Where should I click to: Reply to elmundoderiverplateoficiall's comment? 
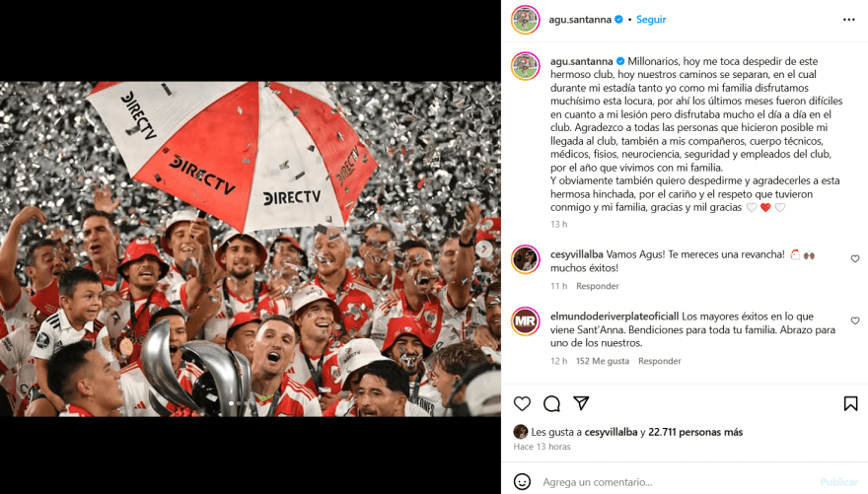pos(659,361)
